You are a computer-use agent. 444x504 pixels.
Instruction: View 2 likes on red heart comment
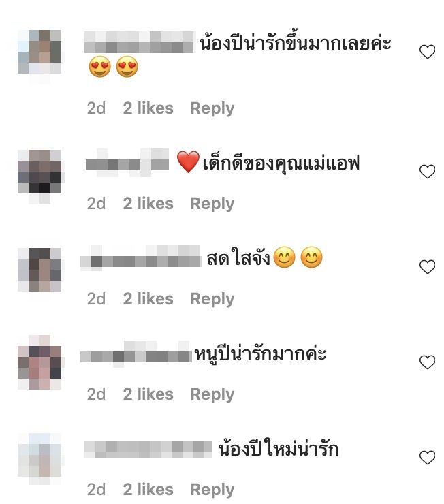click(x=148, y=204)
